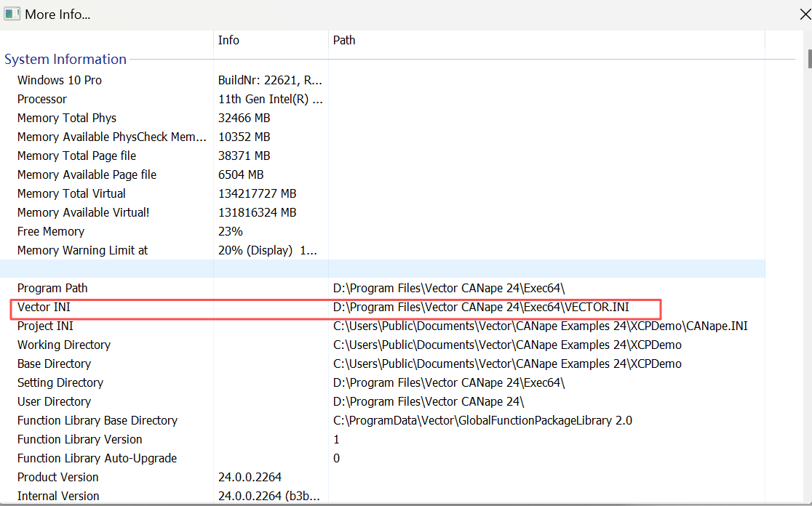
Task: Click the More Info window title icon
Action: (12, 14)
